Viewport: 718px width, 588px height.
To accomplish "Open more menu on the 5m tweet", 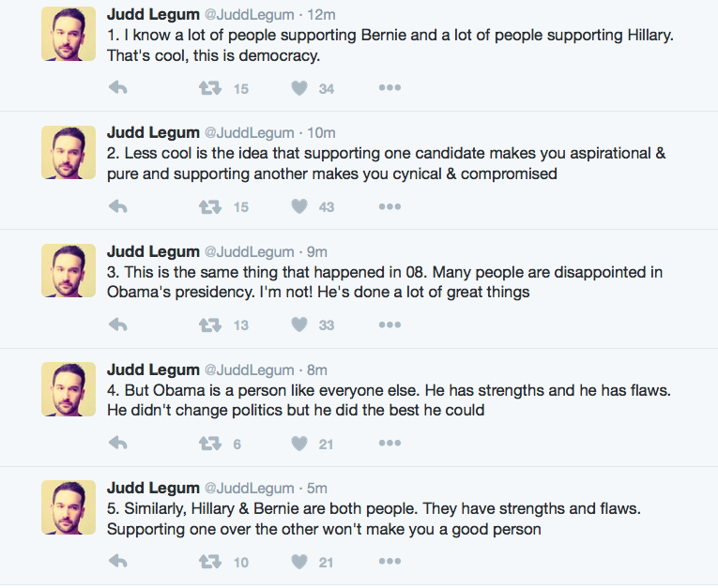I will pyautogui.click(x=390, y=561).
